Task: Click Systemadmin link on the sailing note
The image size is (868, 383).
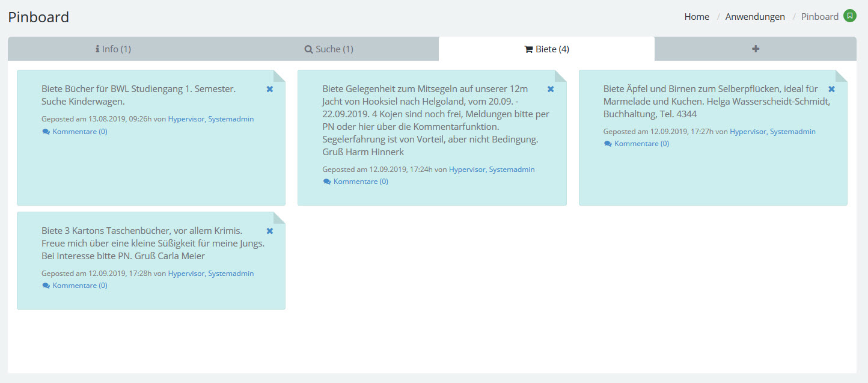Action: click(512, 170)
